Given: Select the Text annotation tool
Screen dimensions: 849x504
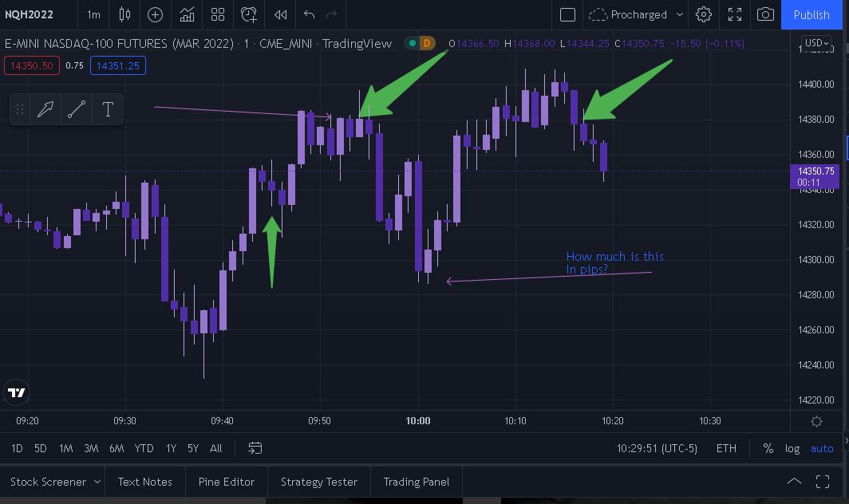Looking at the screenshot, I should [x=108, y=109].
